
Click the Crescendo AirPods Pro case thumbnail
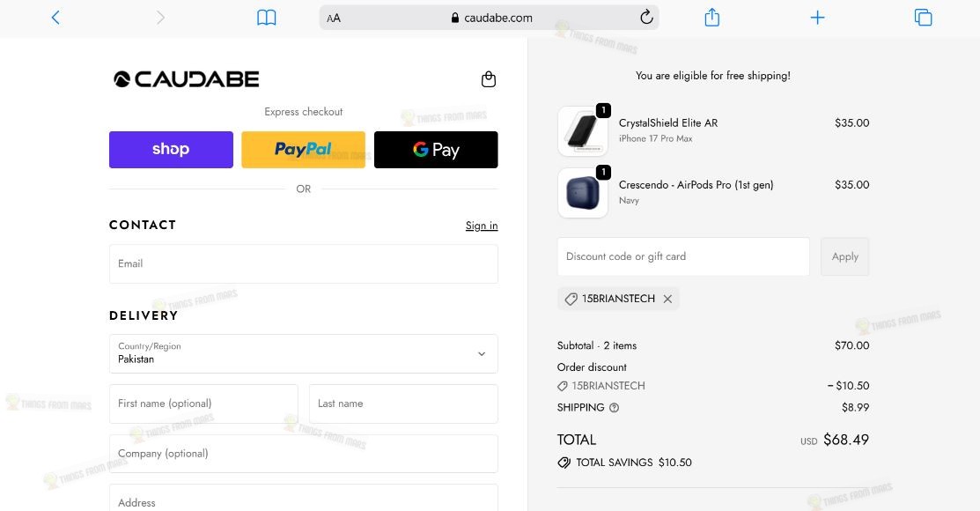pos(583,193)
